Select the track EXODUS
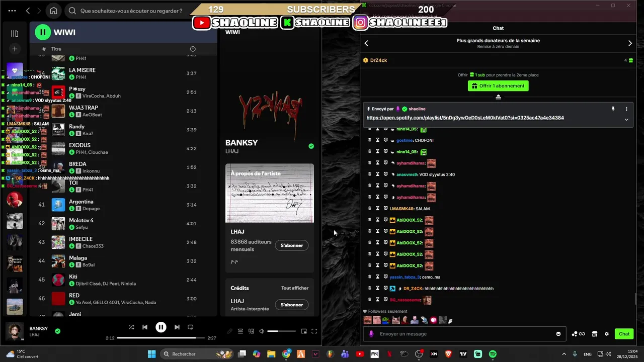Image resolution: width=644 pixels, height=362 pixels. click(x=79, y=145)
